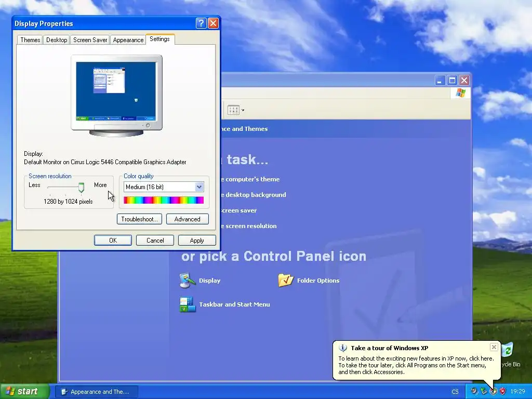The image size is (532, 399).
Task: Click the volume speaker tray icon
Action: [474, 391]
